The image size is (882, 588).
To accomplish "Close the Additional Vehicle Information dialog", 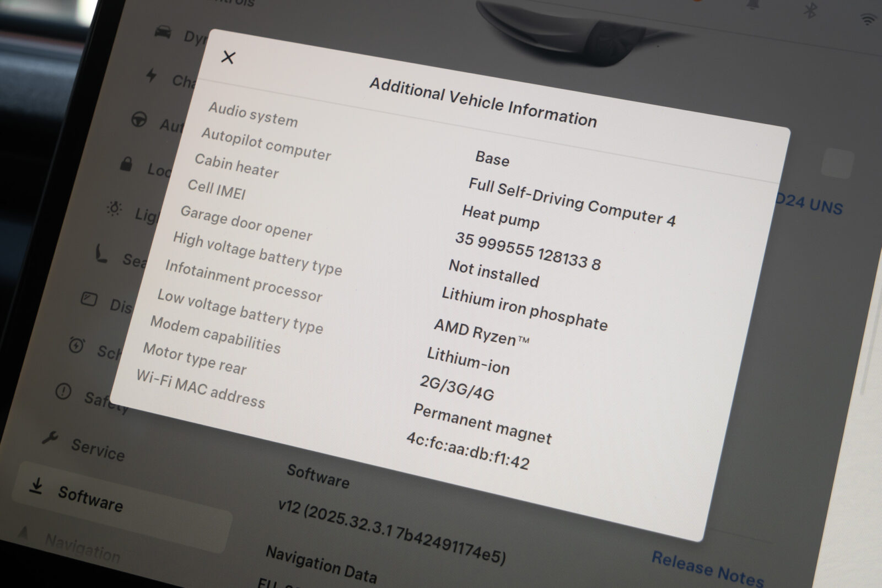I will pyautogui.click(x=228, y=57).
